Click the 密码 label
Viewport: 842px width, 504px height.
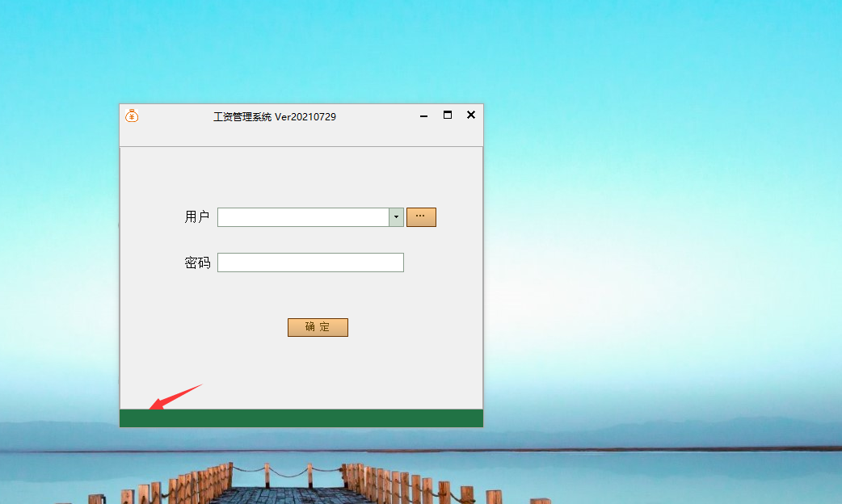197,262
